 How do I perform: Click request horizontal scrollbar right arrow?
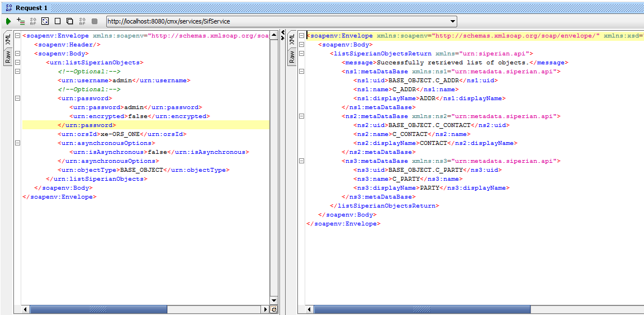(266, 309)
